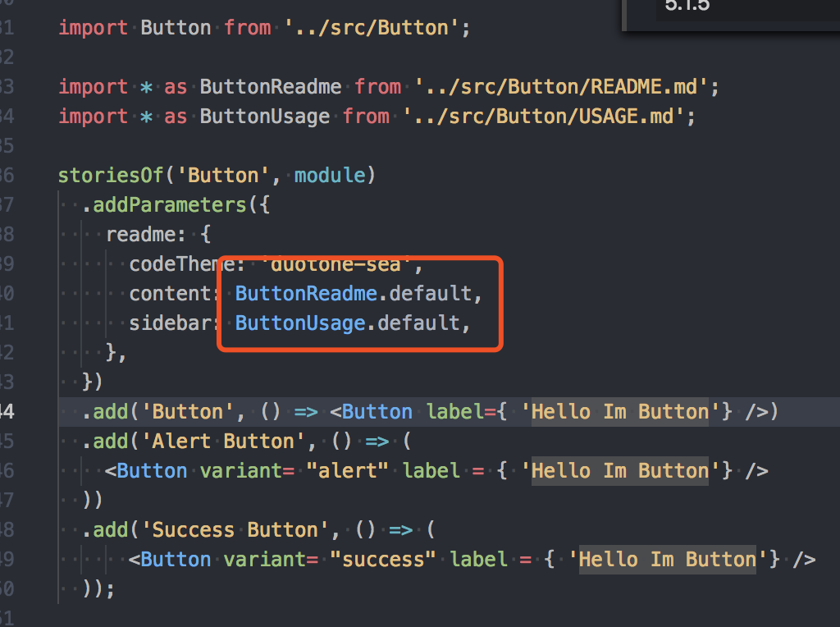Click the module argument in storiesOf
Image resolution: width=840 pixels, height=627 pixels.
(330, 176)
